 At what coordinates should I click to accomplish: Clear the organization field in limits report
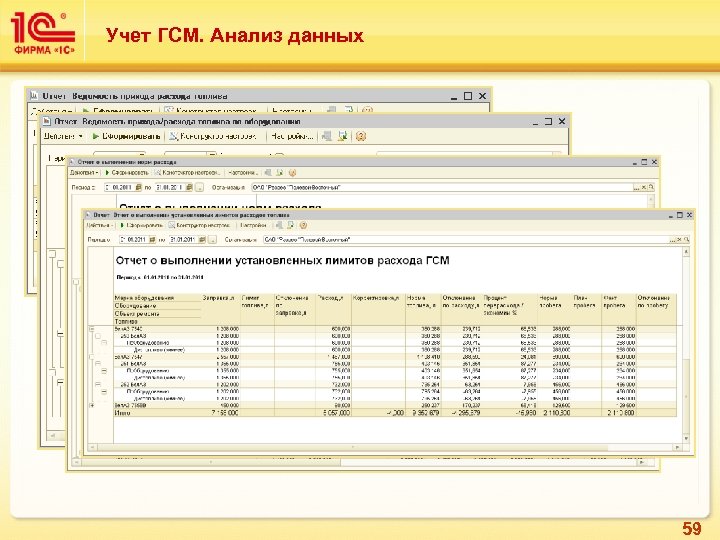(x=680, y=240)
